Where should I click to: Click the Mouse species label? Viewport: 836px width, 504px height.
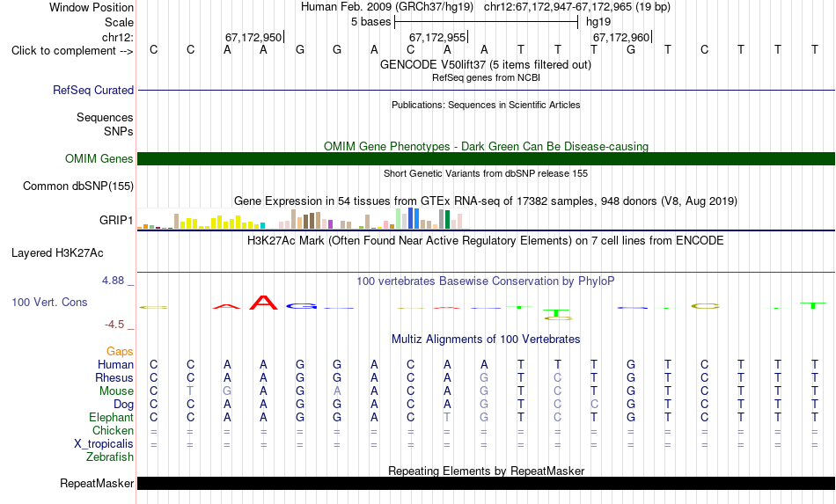(116, 391)
